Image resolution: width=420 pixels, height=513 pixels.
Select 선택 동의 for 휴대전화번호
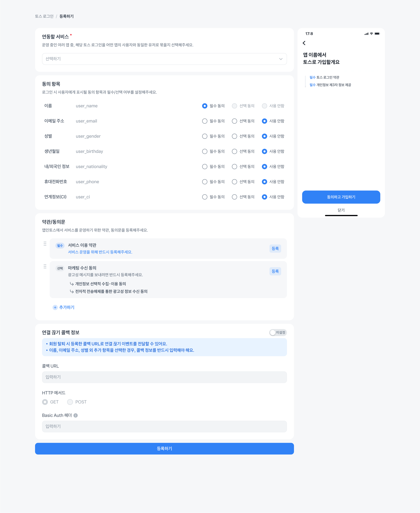pyautogui.click(x=234, y=182)
